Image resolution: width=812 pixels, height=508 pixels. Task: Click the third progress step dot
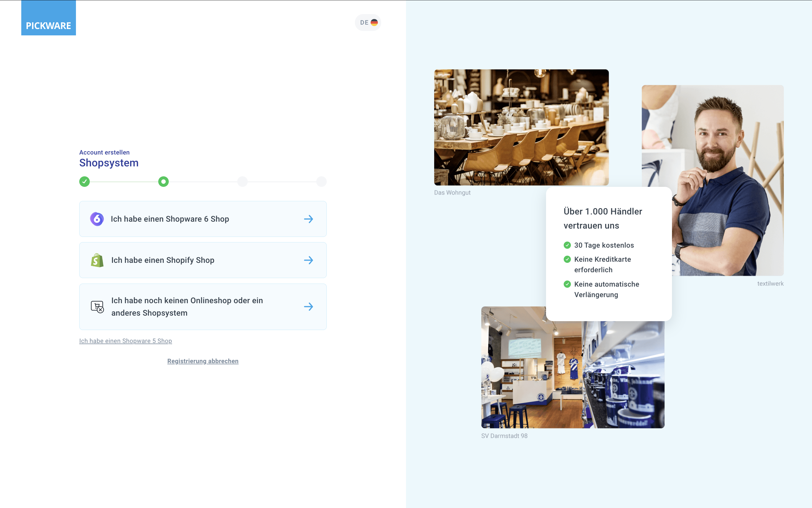pyautogui.click(x=242, y=182)
